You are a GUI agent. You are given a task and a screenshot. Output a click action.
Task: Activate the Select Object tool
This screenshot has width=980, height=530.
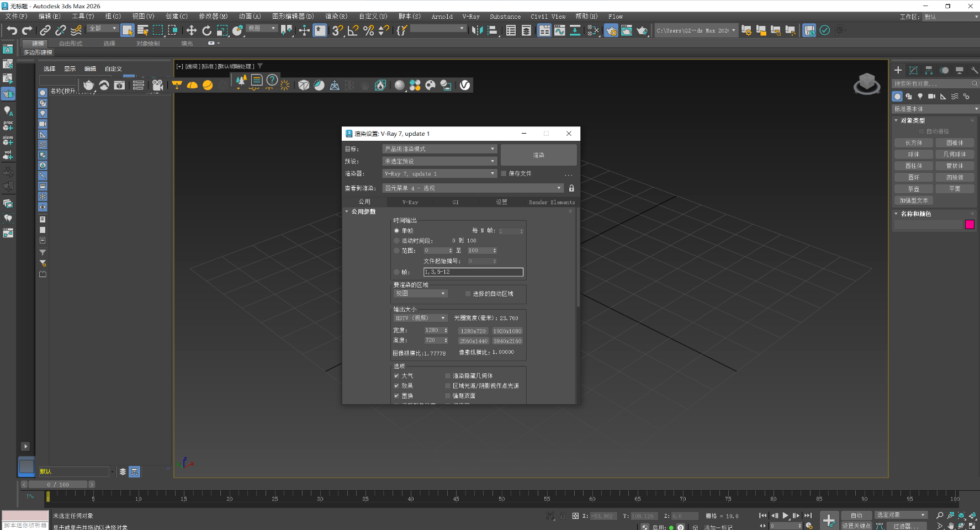click(128, 30)
